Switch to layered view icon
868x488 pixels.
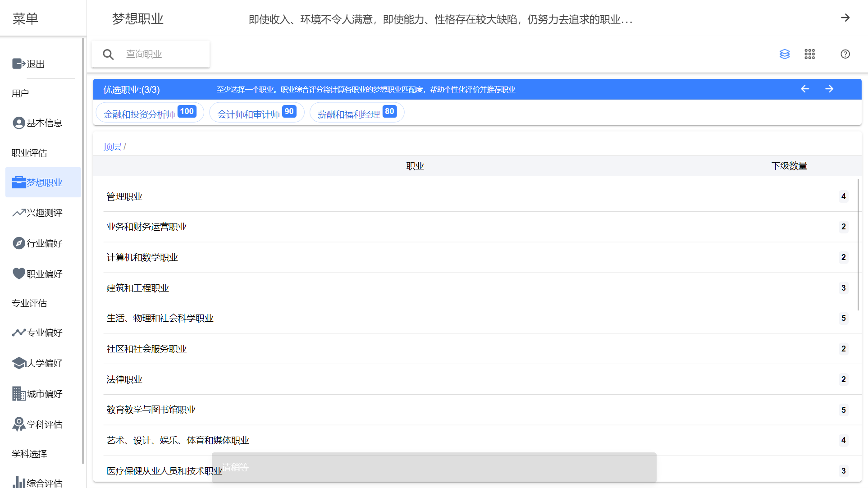pos(785,54)
